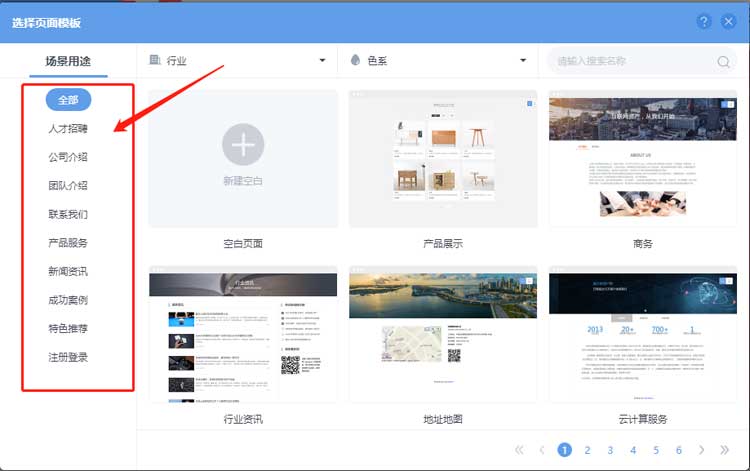Click the search magnifier icon
The image size is (750, 471).
point(723,62)
